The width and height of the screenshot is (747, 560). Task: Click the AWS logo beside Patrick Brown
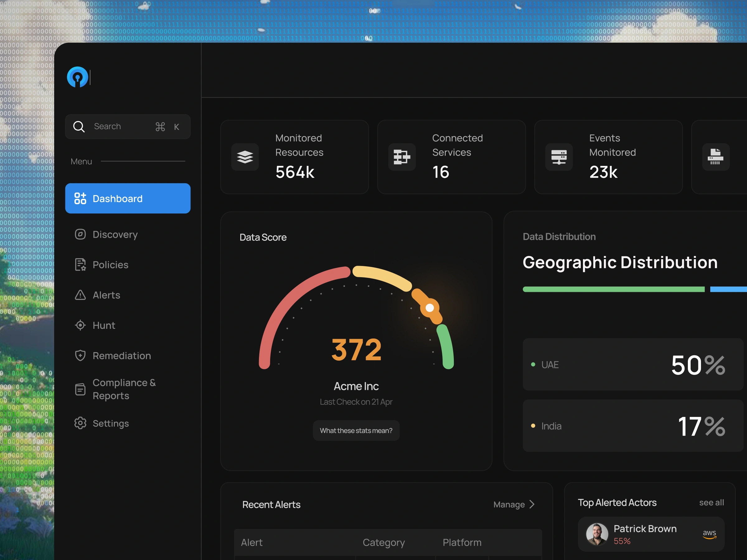click(x=709, y=534)
